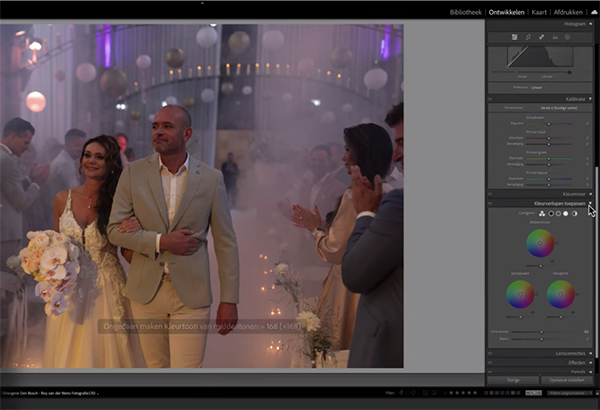
Task: Click the right panel vertical scrollbar
Action: (x=597, y=262)
